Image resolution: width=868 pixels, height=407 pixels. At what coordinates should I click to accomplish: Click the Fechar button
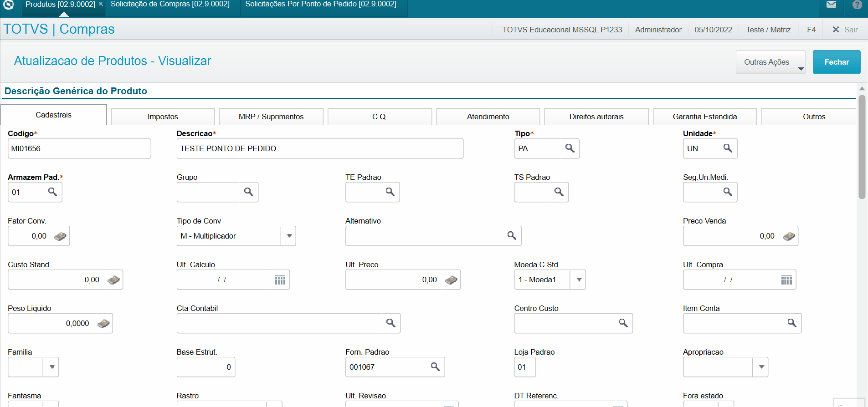coord(837,62)
